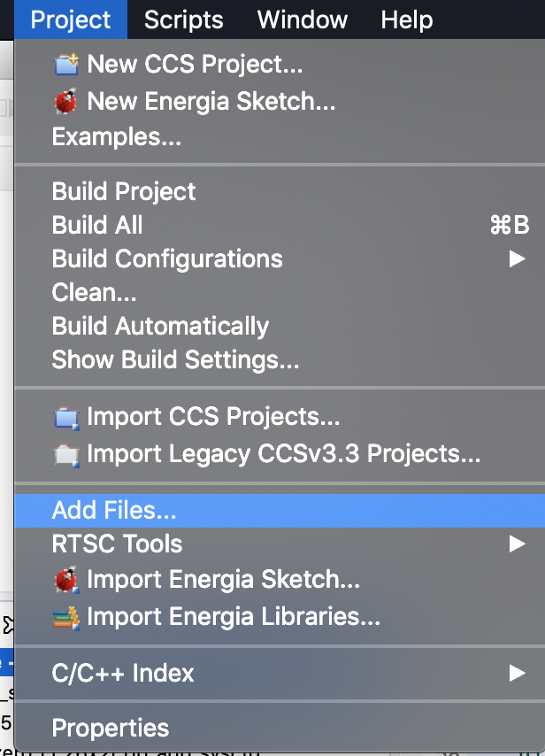
Task: Open the Scripts menu
Action: [x=182, y=19]
